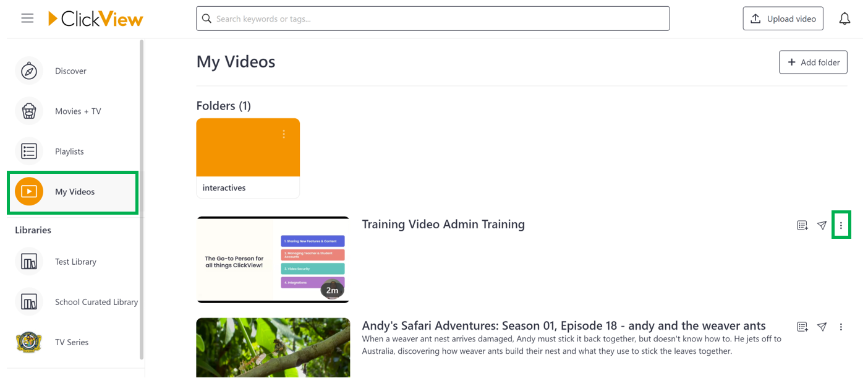
Task: Click the sidebar vertical scrollbar
Action: [x=142, y=199]
